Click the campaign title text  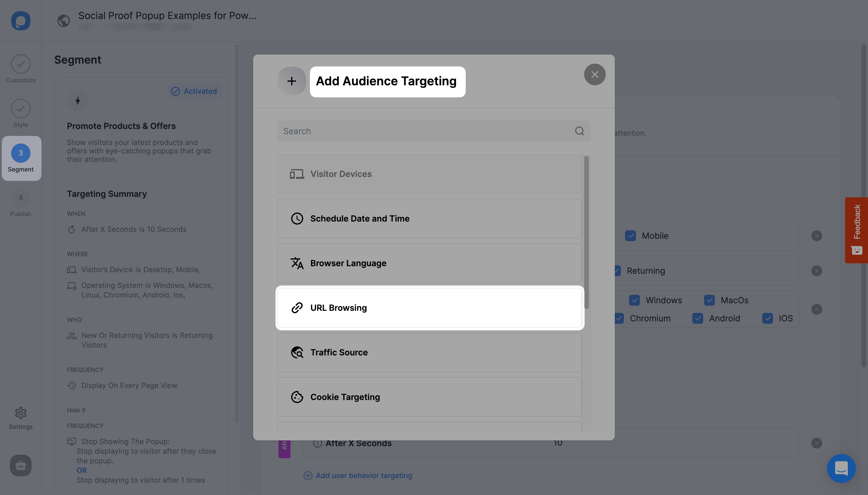[x=167, y=15]
